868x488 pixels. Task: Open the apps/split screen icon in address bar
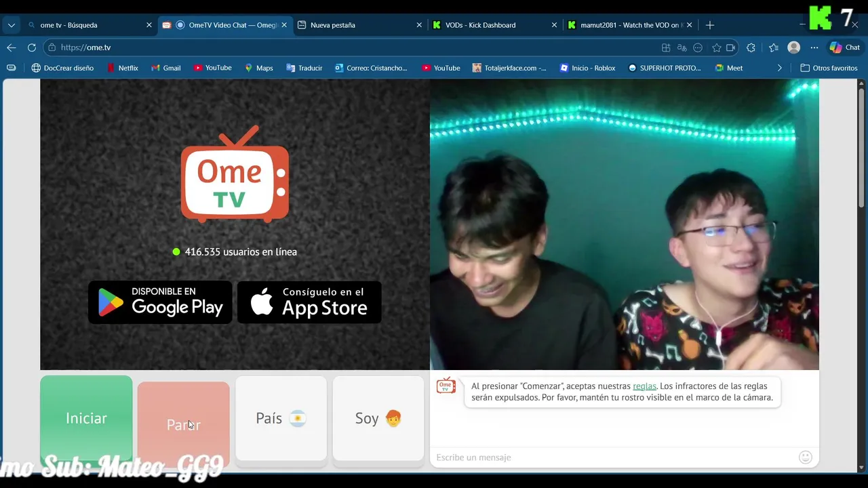666,47
